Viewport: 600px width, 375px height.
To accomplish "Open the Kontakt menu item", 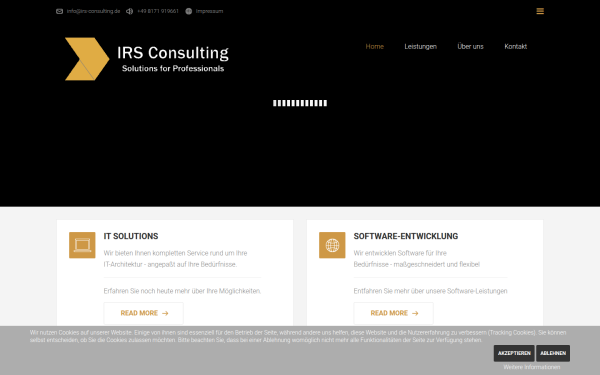I will [x=515, y=46].
